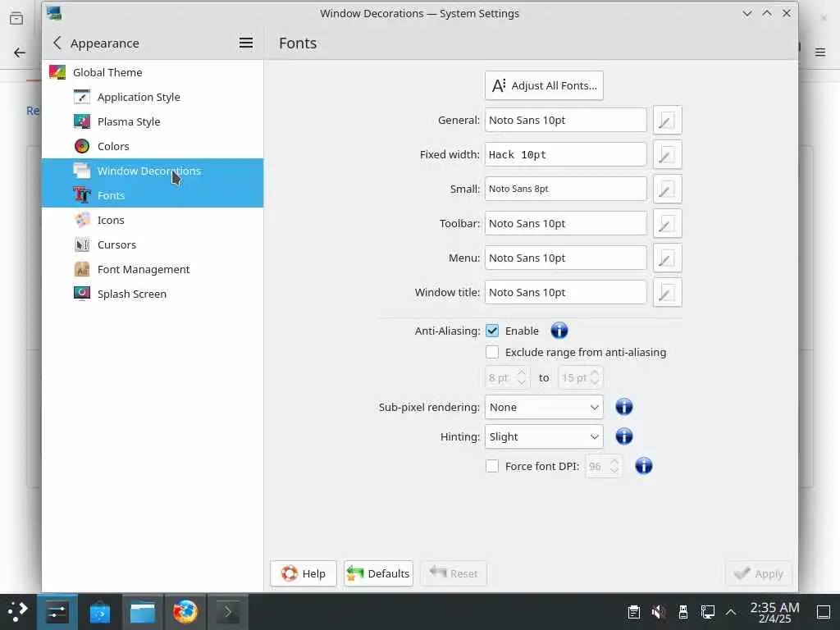
Task: Click the network tray icon
Action: tap(708, 612)
